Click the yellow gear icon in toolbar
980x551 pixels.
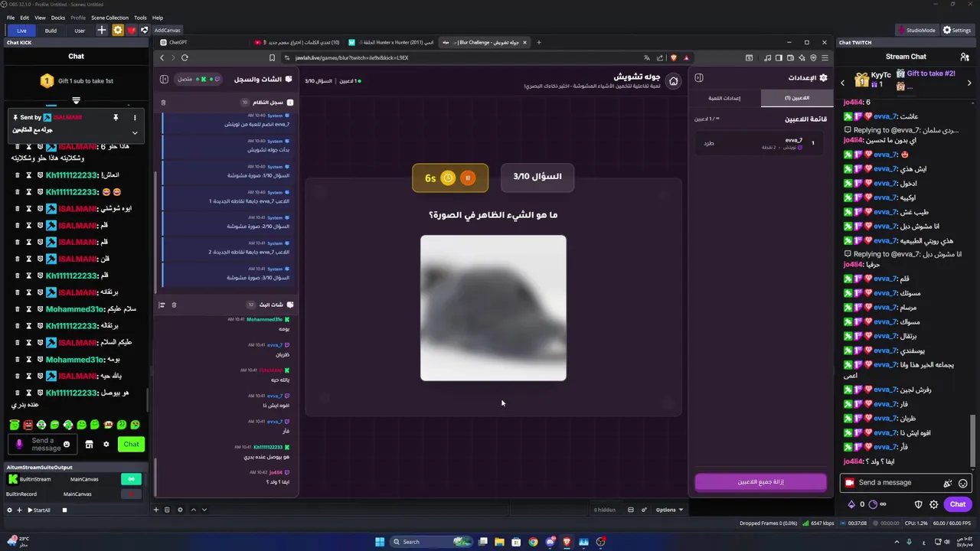(117, 31)
